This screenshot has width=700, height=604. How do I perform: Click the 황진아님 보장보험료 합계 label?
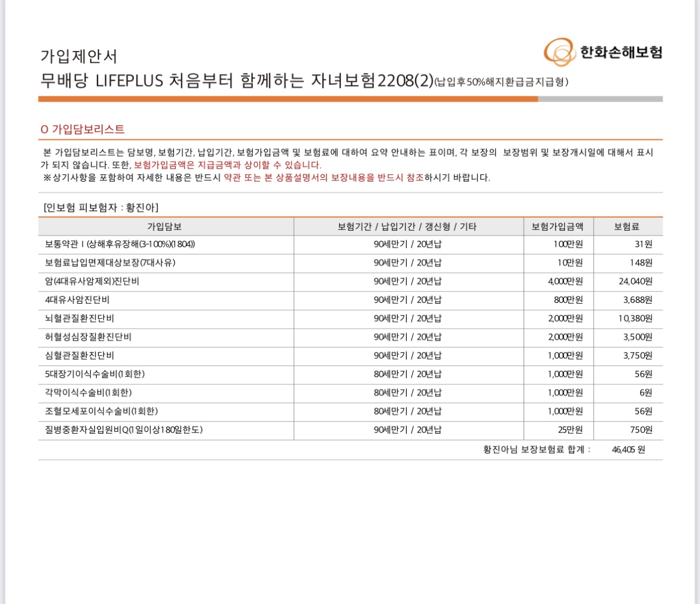537,450
